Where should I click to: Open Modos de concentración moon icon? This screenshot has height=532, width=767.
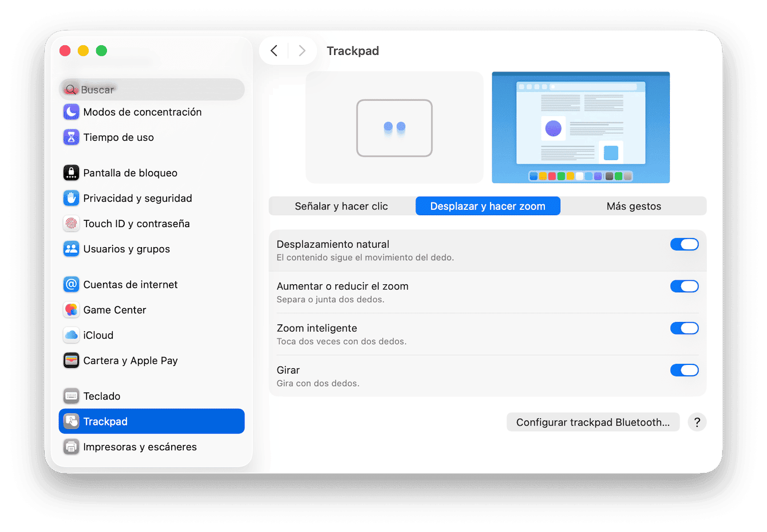point(71,112)
